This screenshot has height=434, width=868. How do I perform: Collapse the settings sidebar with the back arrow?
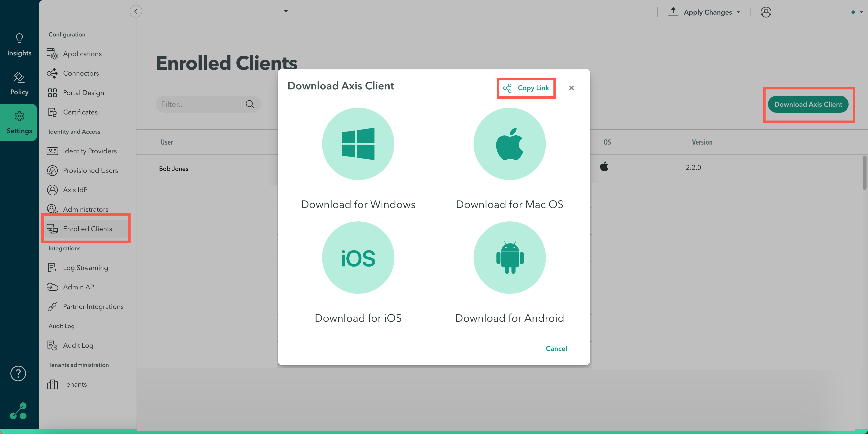pos(136,11)
